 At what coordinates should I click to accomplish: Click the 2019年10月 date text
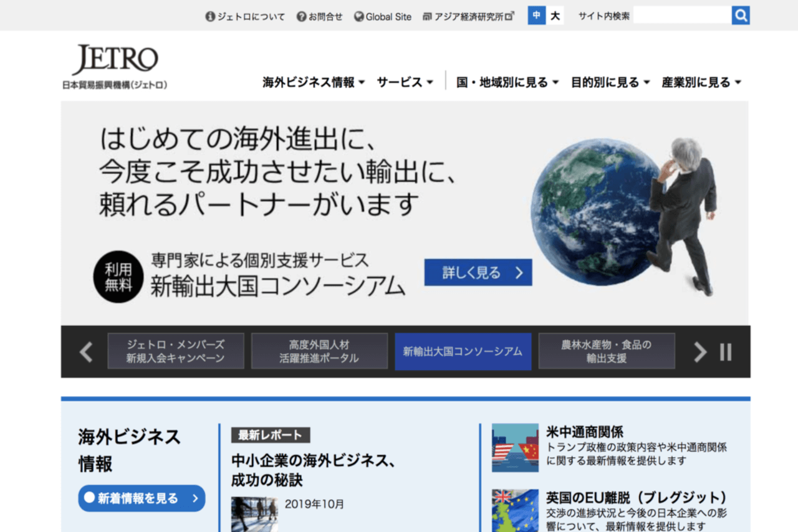tap(314, 504)
